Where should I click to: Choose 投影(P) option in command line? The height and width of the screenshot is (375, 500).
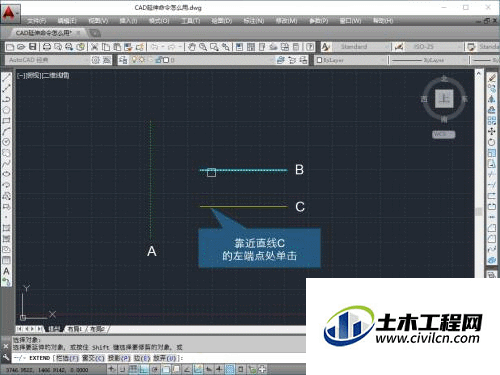pos(119,358)
